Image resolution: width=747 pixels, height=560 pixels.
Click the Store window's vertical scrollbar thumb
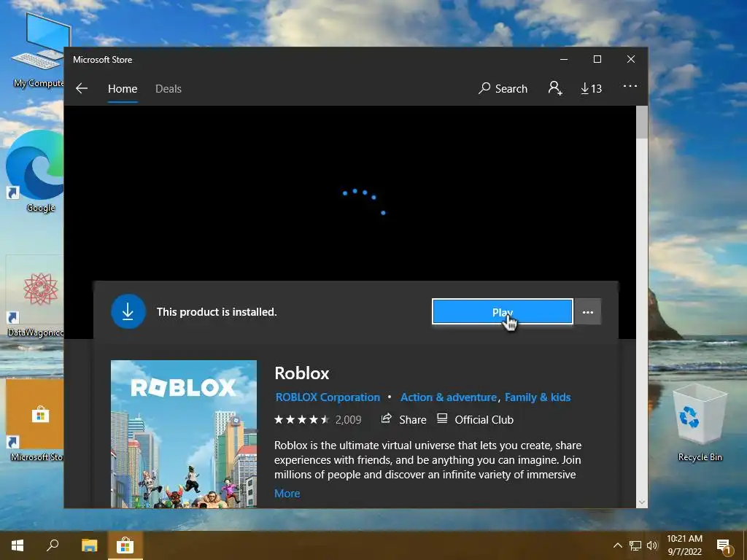642,122
